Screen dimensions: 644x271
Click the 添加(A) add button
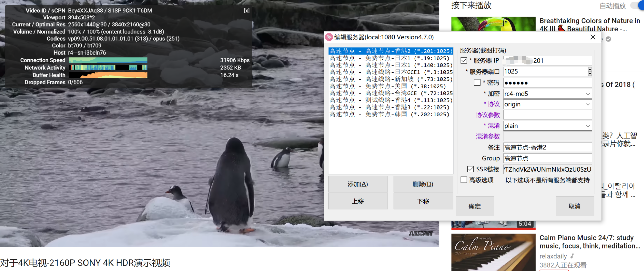358,184
